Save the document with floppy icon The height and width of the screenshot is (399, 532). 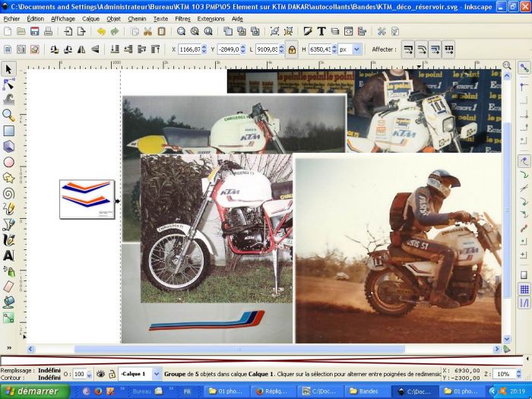coord(35,31)
